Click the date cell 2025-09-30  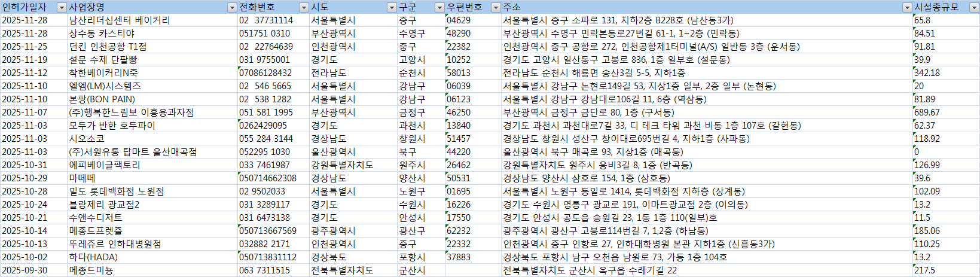[x=33, y=270]
